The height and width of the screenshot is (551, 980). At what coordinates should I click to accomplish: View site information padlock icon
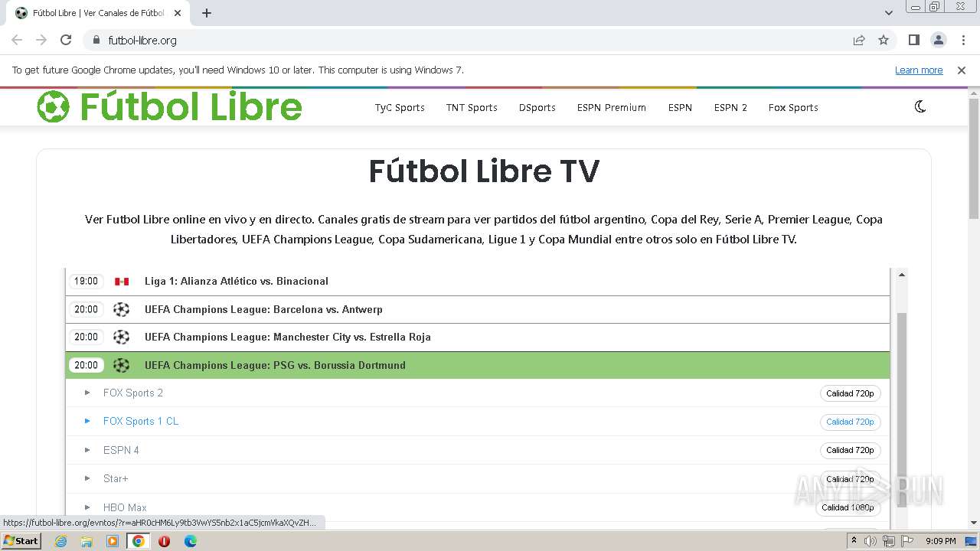click(96, 40)
